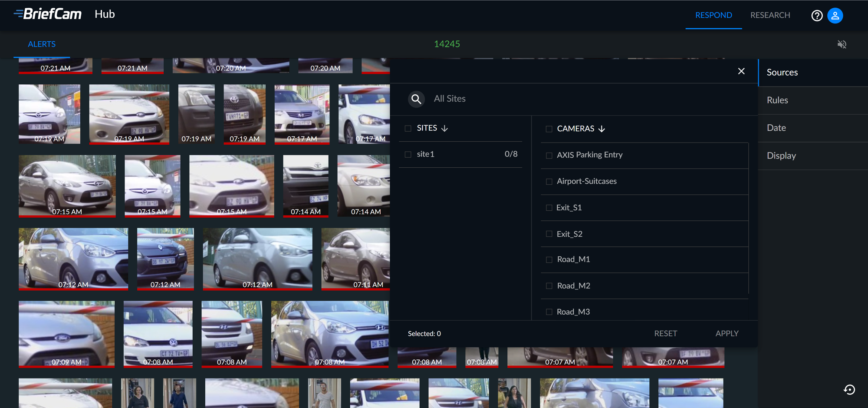Open the Rules filter section
The image size is (868, 408).
point(813,100)
